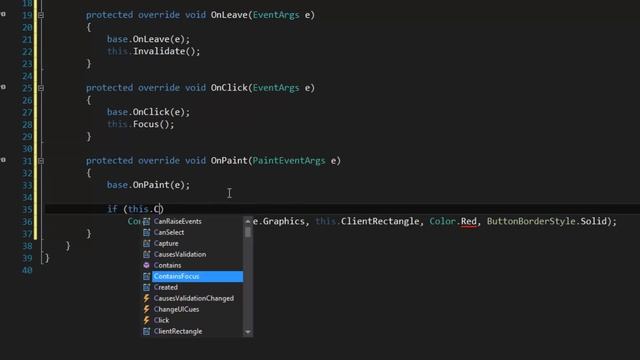Place cursor on this.Invalidate() call
This screenshot has height=360, width=640.
point(153,51)
